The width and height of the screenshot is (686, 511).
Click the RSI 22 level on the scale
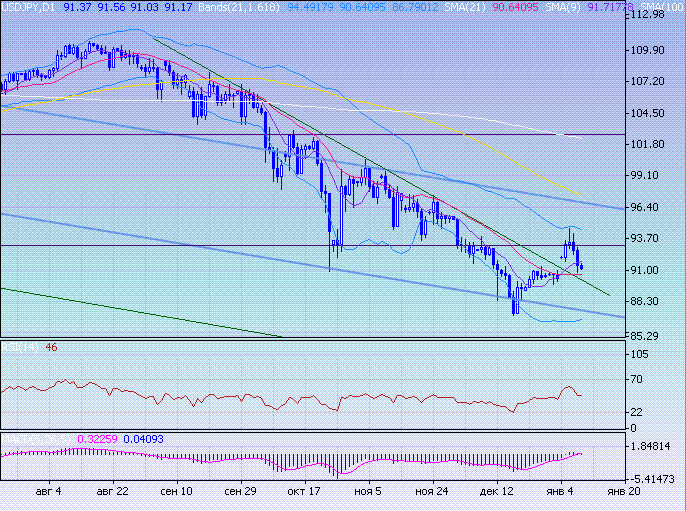(636, 413)
